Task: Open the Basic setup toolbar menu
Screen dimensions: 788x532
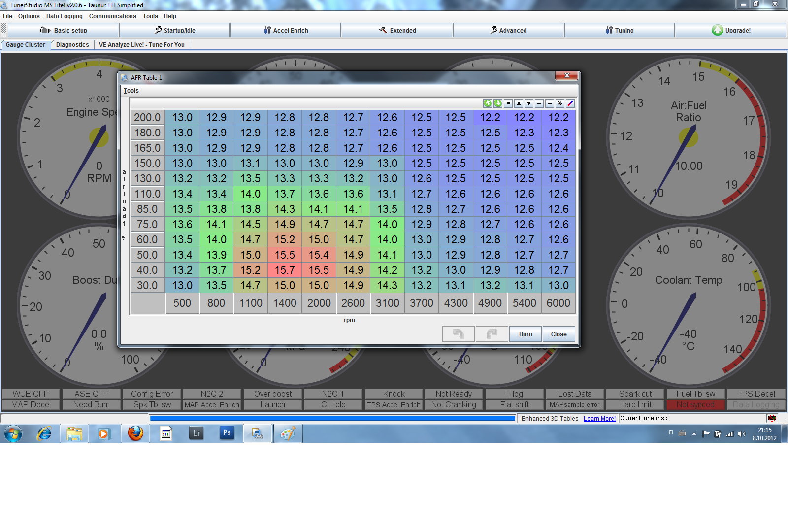Action: pos(63,31)
